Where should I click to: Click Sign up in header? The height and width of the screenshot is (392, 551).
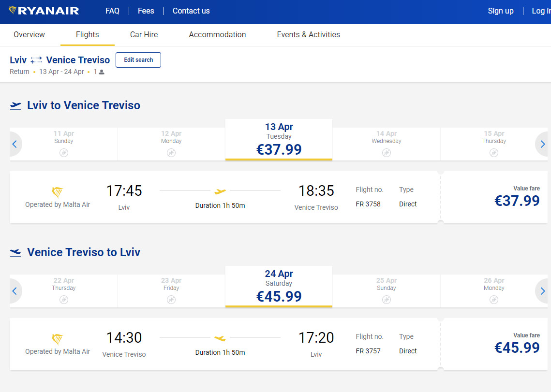coord(501,11)
